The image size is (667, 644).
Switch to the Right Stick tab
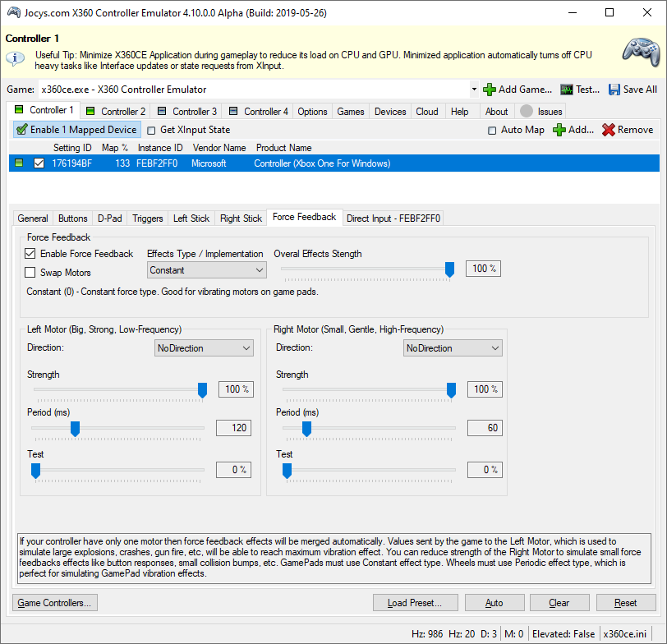[x=241, y=218]
